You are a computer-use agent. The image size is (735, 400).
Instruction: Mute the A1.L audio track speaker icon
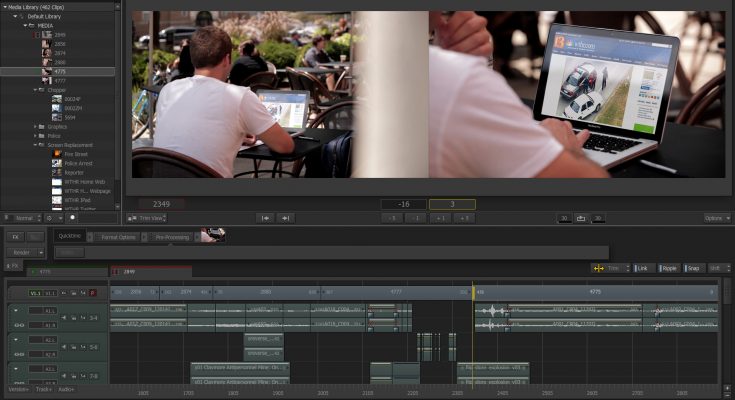(x=64, y=317)
